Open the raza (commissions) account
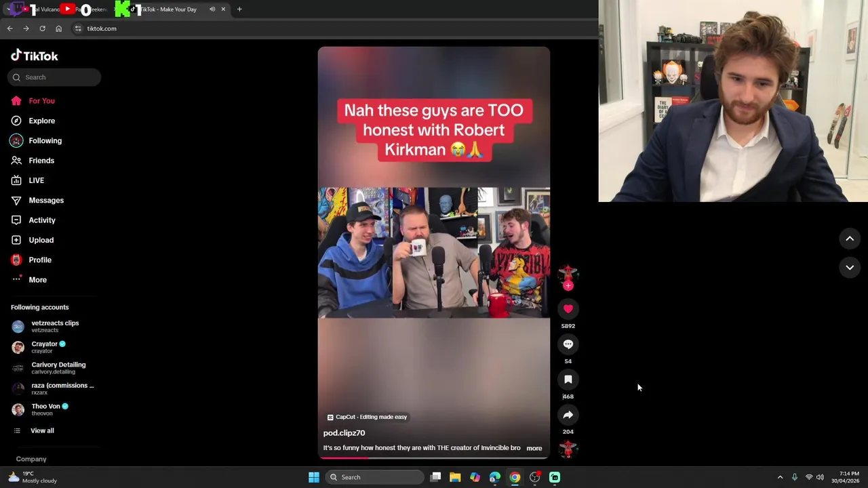This screenshot has width=868, height=488. tap(54, 388)
